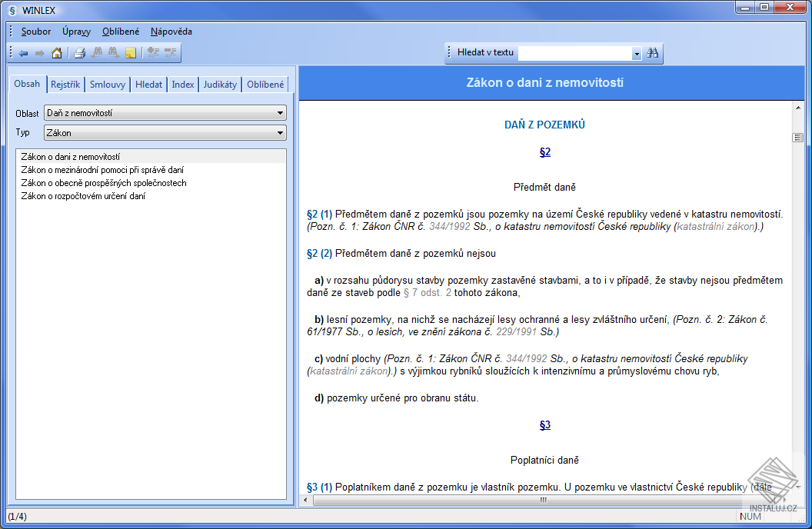Viewport: 812px width, 529px height.
Task: Collapse text outline toolbar icon
Action: [x=170, y=53]
